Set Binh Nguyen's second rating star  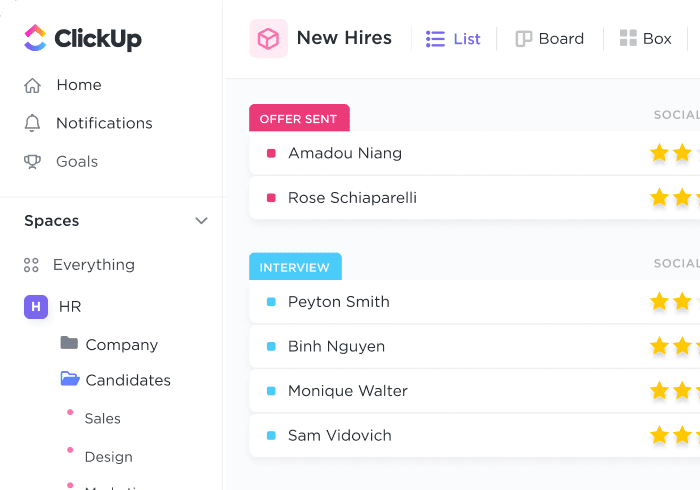[682, 346]
